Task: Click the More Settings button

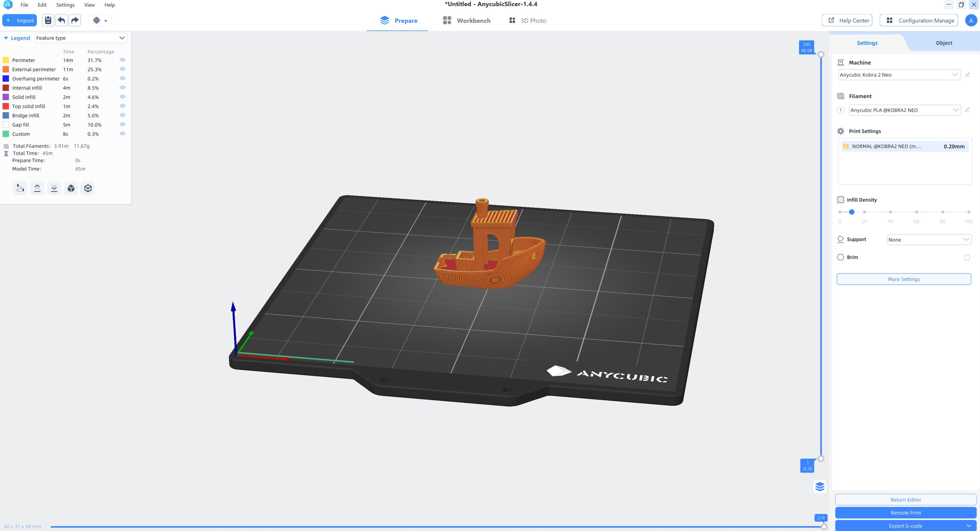Action: point(904,279)
